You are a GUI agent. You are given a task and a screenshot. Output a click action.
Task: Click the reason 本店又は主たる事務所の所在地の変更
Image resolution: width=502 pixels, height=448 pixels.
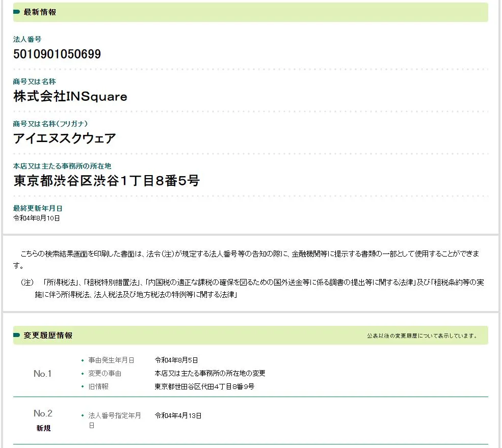point(210,373)
